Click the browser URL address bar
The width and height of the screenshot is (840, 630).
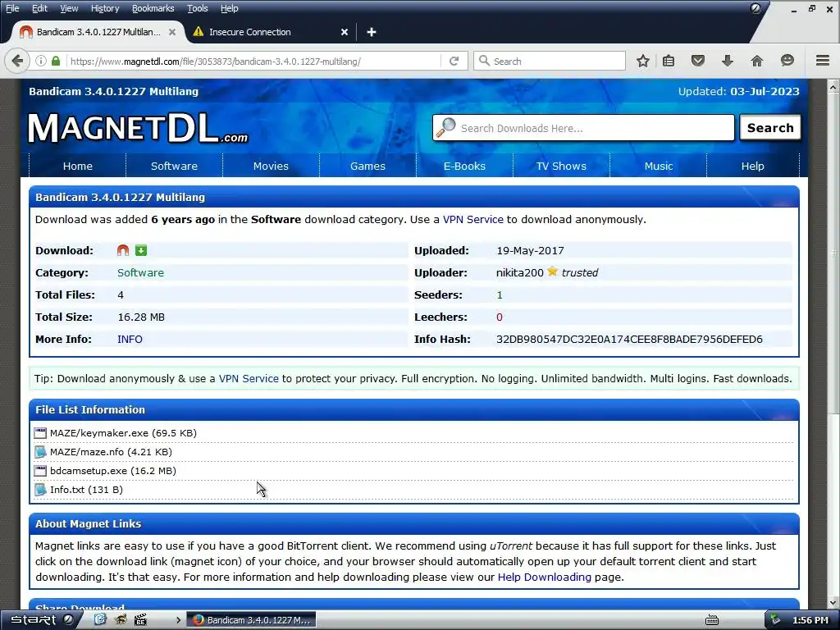(x=254, y=61)
